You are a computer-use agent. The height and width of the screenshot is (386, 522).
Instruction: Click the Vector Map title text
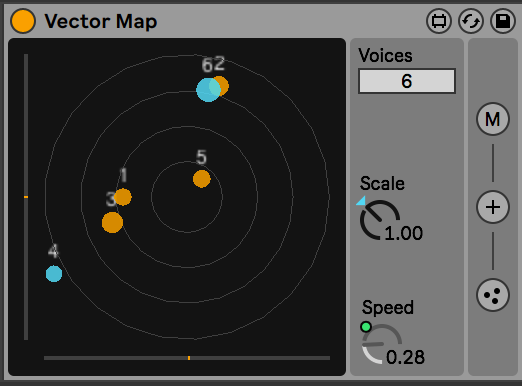click(x=101, y=22)
